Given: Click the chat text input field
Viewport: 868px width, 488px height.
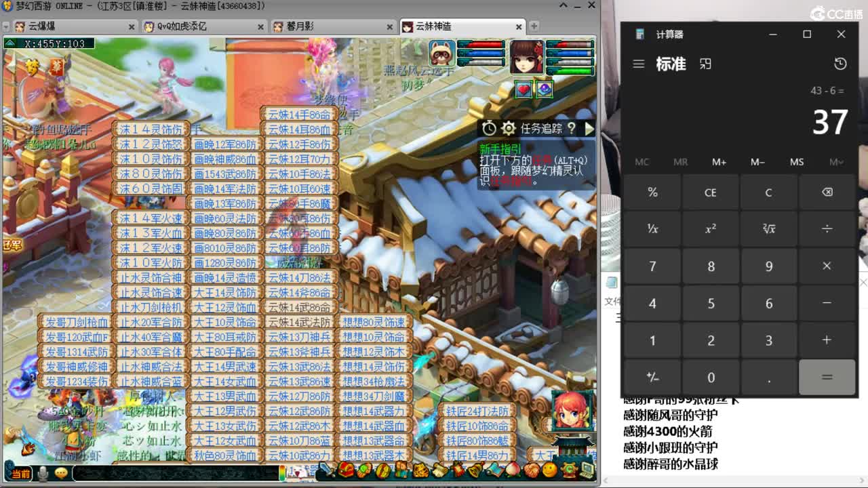Looking at the screenshot, I should coord(178,473).
